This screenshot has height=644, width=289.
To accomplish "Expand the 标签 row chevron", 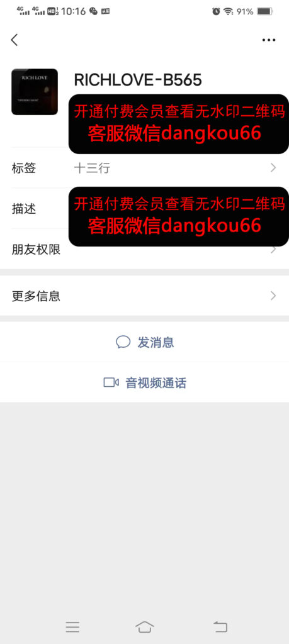I will coord(273,167).
